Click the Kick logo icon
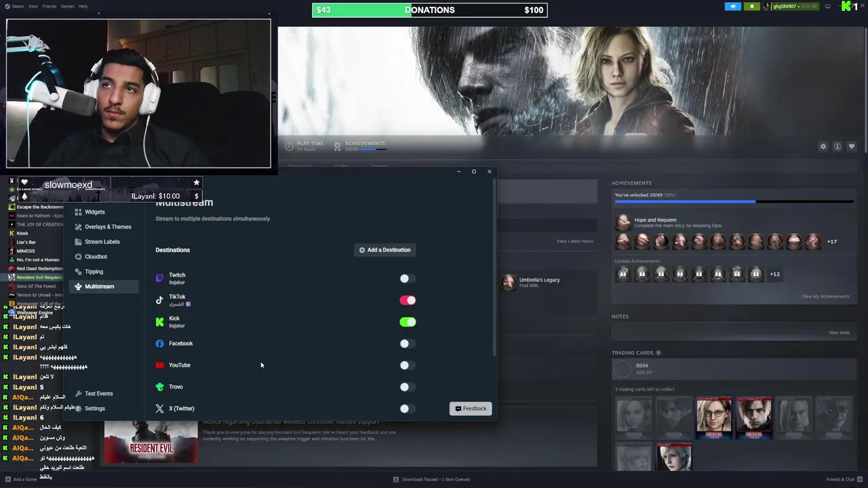Viewport: 868px width, 488px height. point(159,321)
